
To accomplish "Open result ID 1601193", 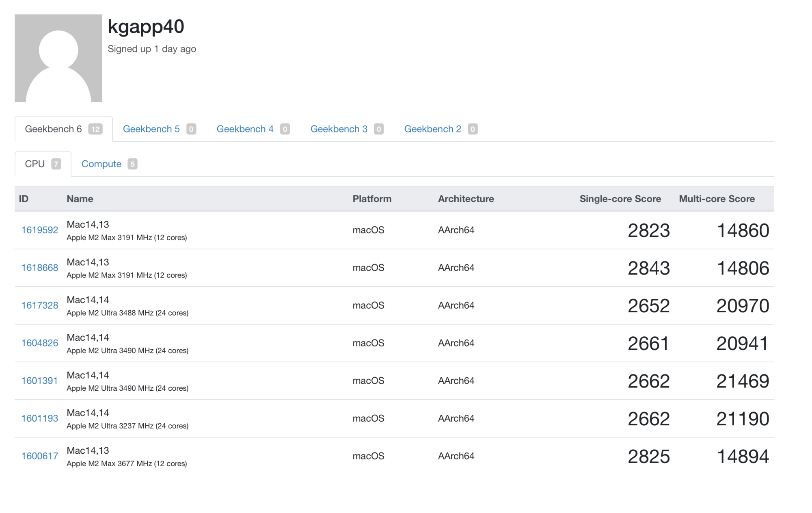I will pyautogui.click(x=40, y=418).
